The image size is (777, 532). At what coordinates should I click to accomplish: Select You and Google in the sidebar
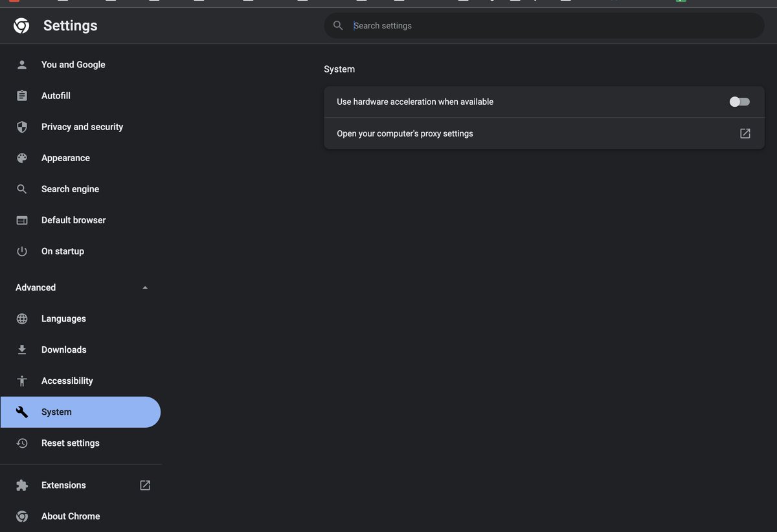point(73,65)
